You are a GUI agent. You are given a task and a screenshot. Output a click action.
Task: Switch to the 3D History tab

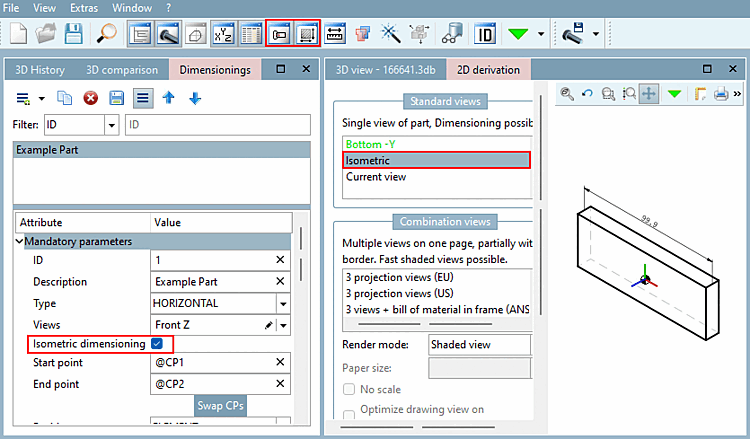pyautogui.click(x=40, y=70)
